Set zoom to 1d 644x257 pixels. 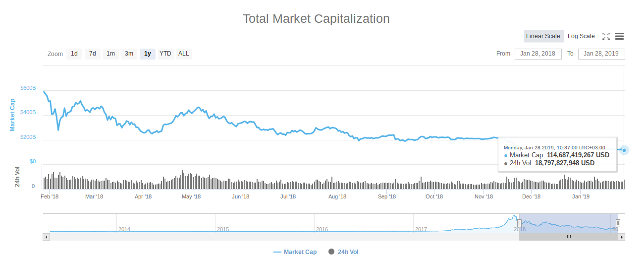tap(74, 54)
